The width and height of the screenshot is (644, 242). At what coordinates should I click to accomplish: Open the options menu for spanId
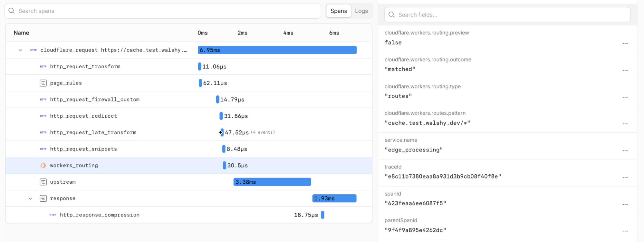click(x=625, y=205)
